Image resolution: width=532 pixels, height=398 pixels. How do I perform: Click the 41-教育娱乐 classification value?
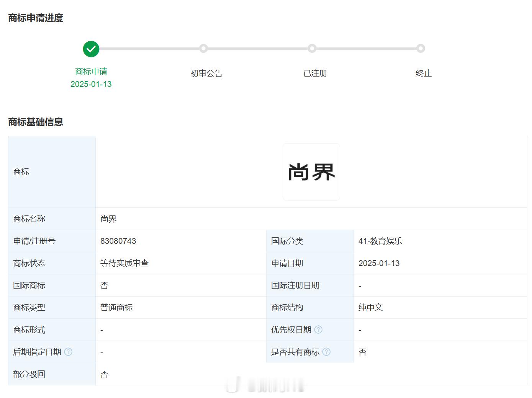click(x=380, y=241)
